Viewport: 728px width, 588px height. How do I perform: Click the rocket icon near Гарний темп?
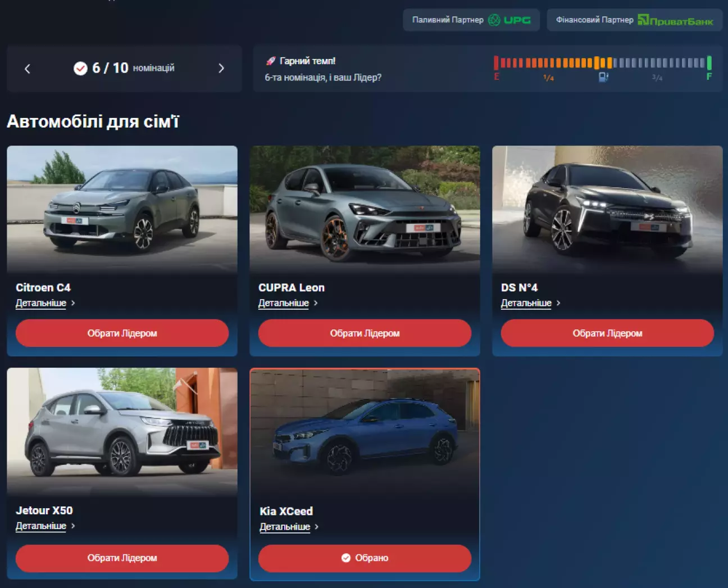[x=271, y=61]
